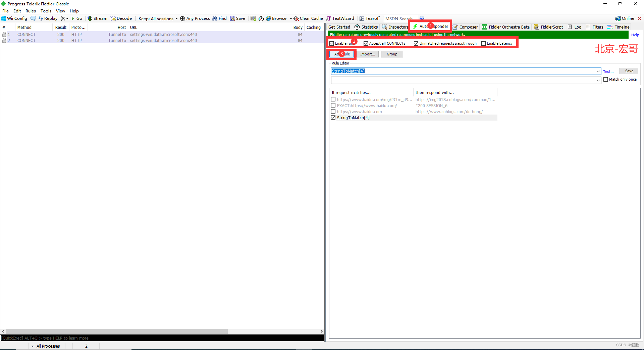The image size is (644, 350).
Task: Click the lock icon of session 1
Action: (x=4, y=34)
